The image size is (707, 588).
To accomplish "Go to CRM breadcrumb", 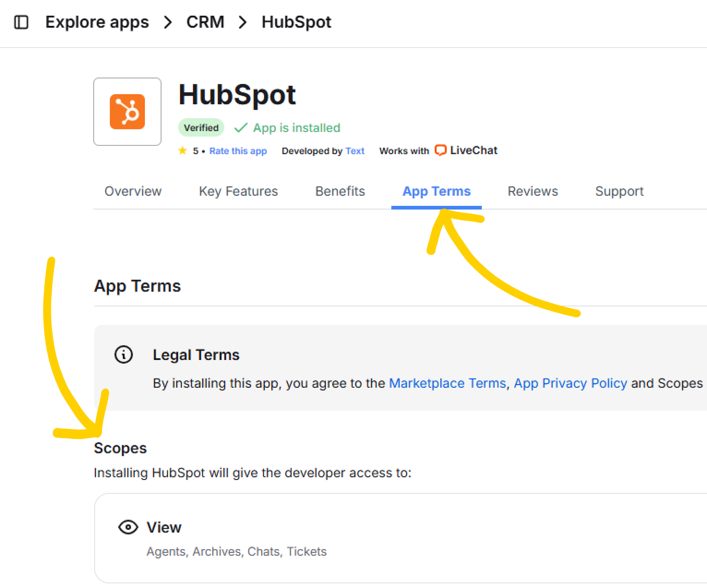I will 205,22.
